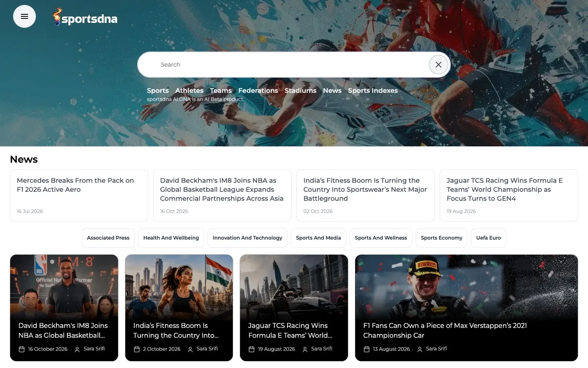
Task: Click the author icon next to 19 August 2026
Action: click(x=305, y=349)
